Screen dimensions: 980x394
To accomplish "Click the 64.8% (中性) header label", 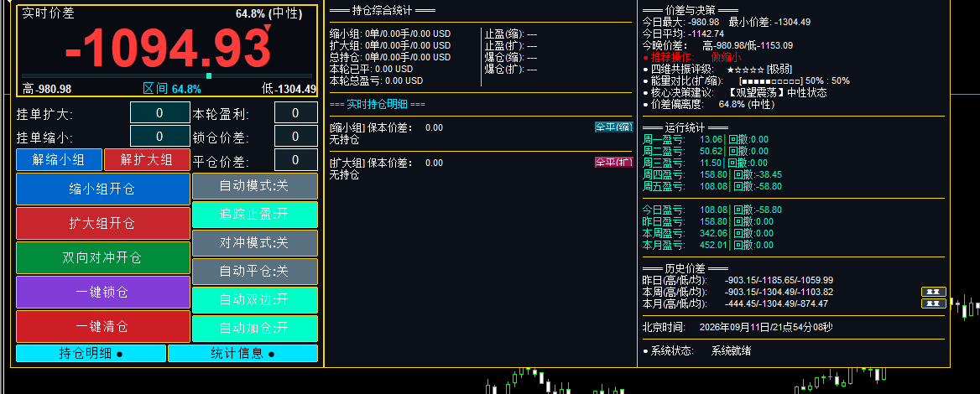I will [268, 13].
